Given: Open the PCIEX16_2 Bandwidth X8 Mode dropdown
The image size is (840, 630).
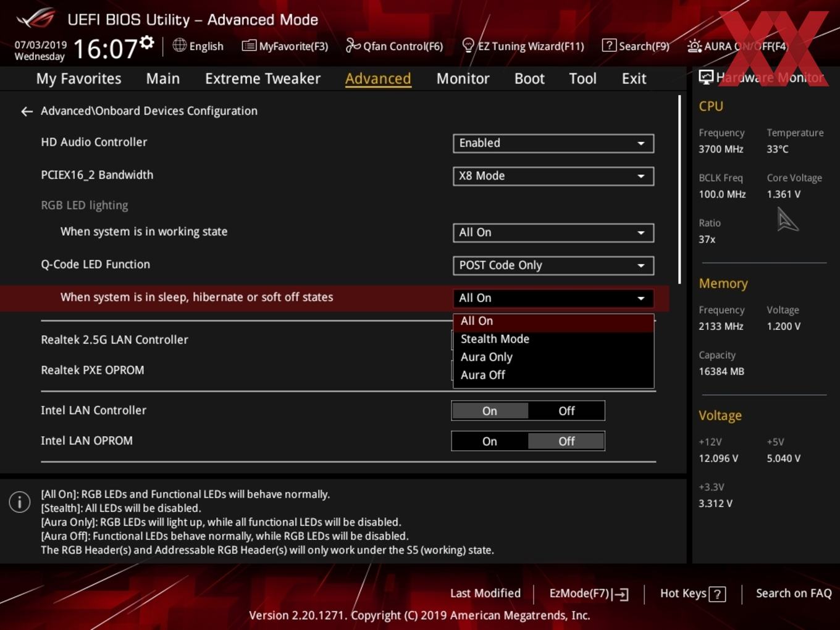Looking at the screenshot, I should click(553, 176).
